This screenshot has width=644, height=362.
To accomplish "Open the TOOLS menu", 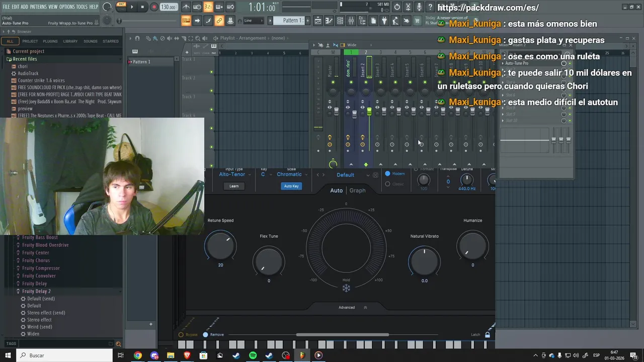I will pyautogui.click(x=82, y=7).
